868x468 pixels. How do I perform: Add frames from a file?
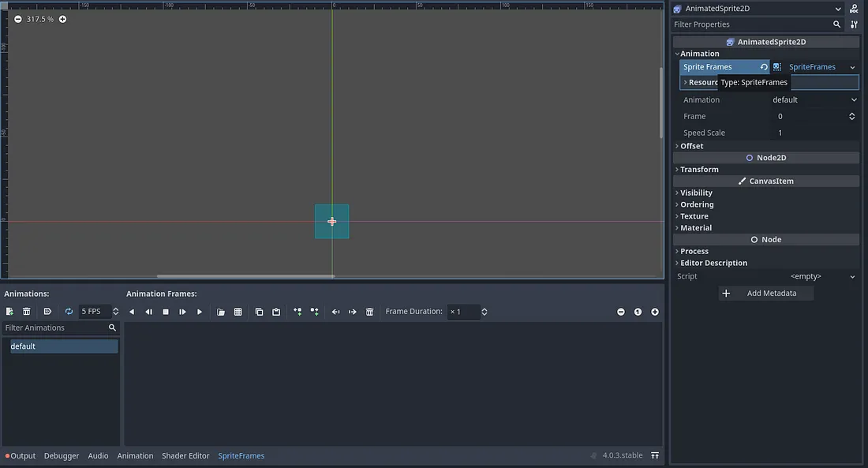point(221,312)
